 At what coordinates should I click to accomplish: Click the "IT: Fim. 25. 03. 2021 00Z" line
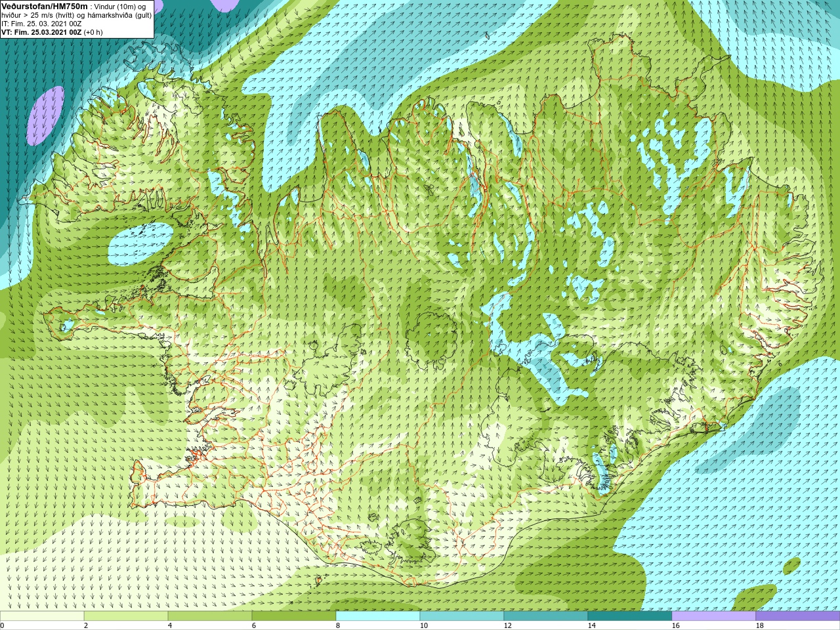pos(41,24)
